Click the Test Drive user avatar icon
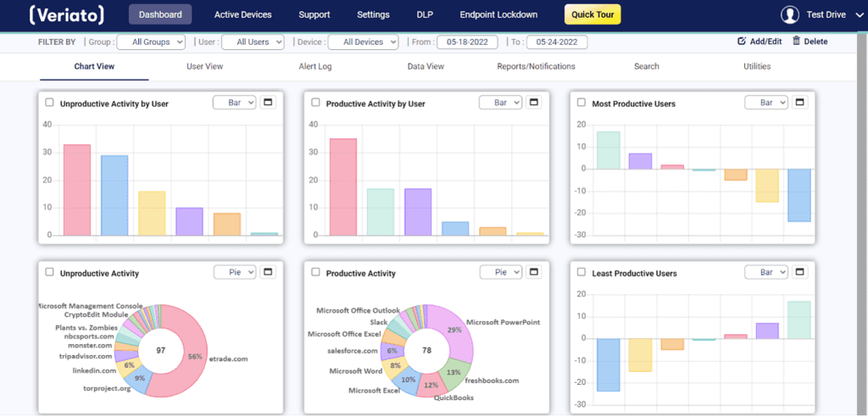This screenshot has width=868, height=417. pos(790,14)
